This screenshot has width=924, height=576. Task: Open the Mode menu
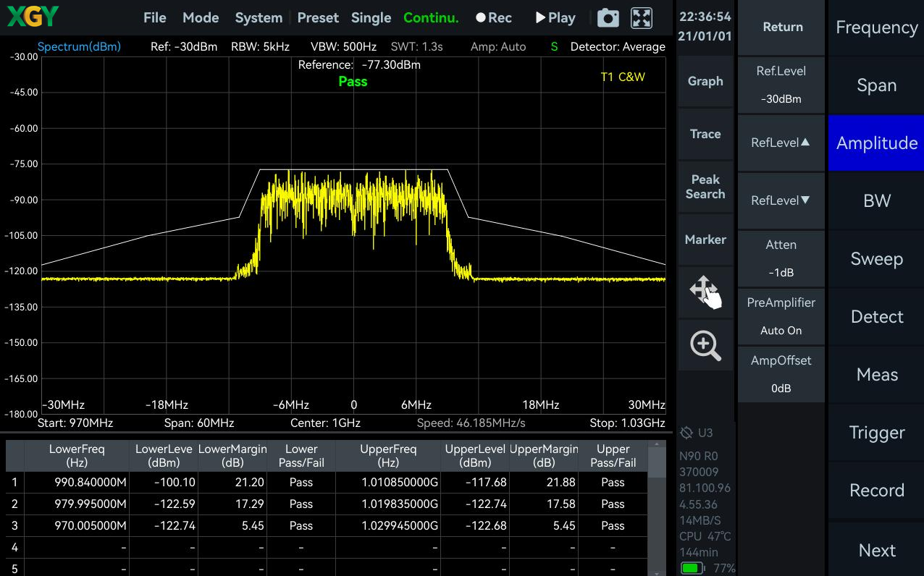201,18
